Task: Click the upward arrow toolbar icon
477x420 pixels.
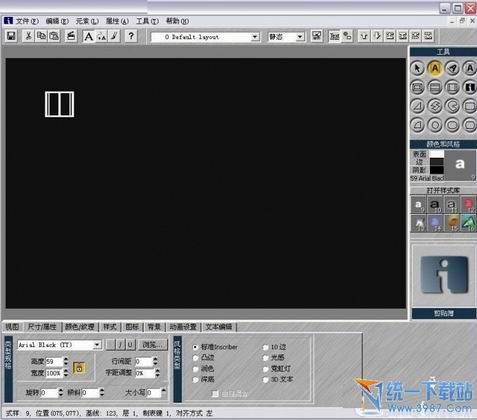Action: [x=364, y=36]
